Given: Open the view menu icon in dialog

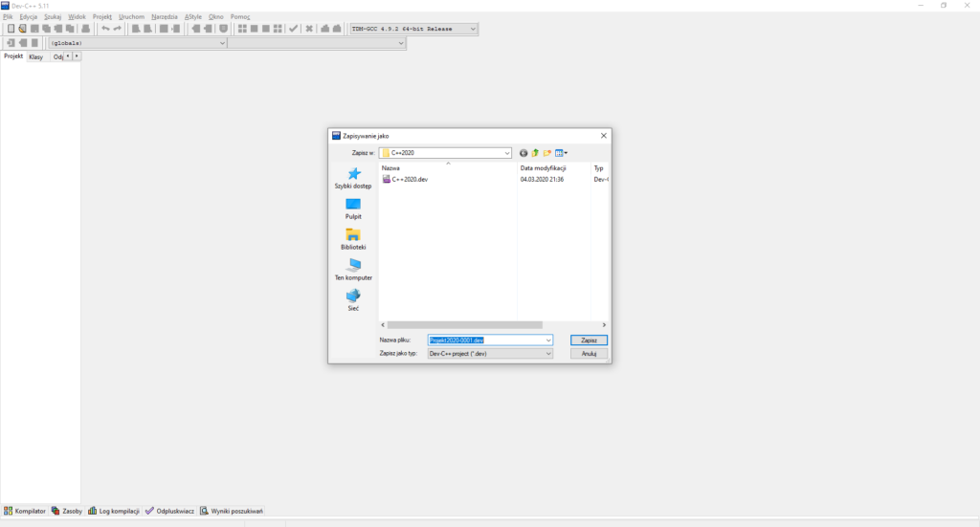Looking at the screenshot, I should tap(561, 153).
